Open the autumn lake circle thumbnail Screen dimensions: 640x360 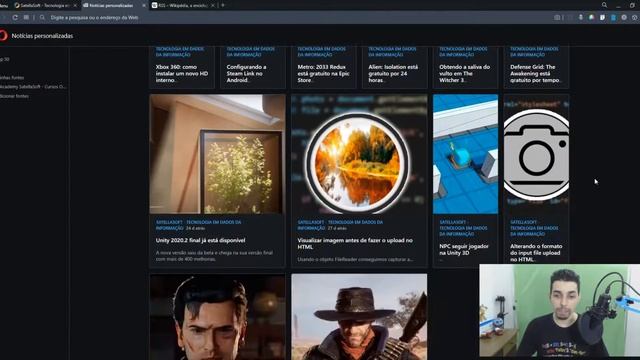(359, 154)
